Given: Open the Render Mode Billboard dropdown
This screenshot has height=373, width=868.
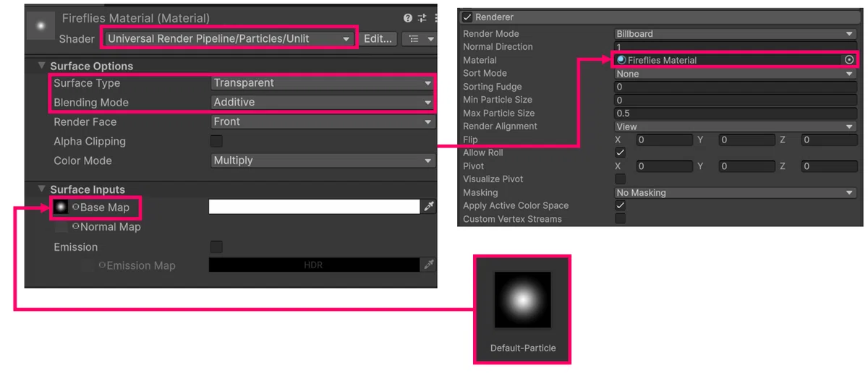Looking at the screenshot, I should 735,33.
